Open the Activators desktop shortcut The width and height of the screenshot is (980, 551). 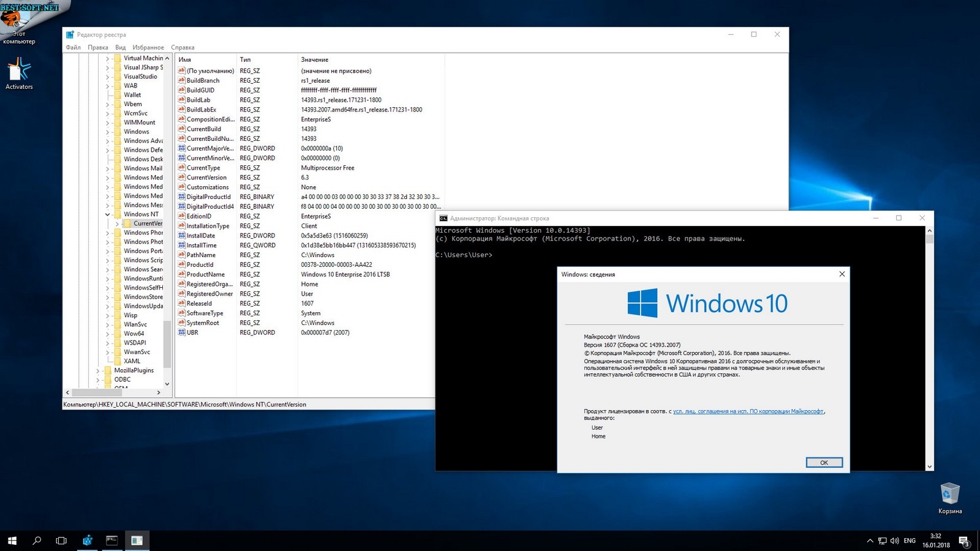coord(19,73)
